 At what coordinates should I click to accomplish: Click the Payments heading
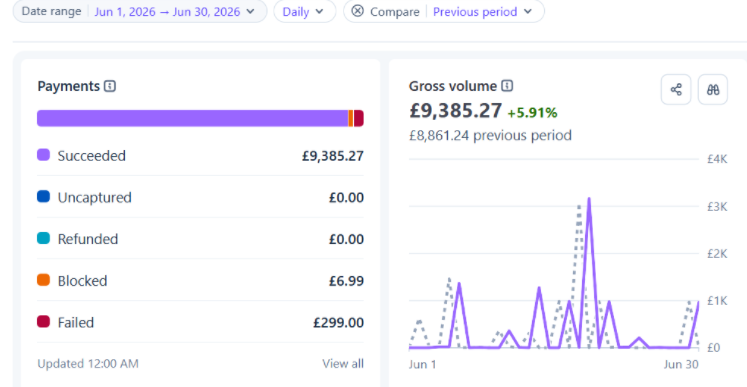pyautogui.click(x=68, y=86)
